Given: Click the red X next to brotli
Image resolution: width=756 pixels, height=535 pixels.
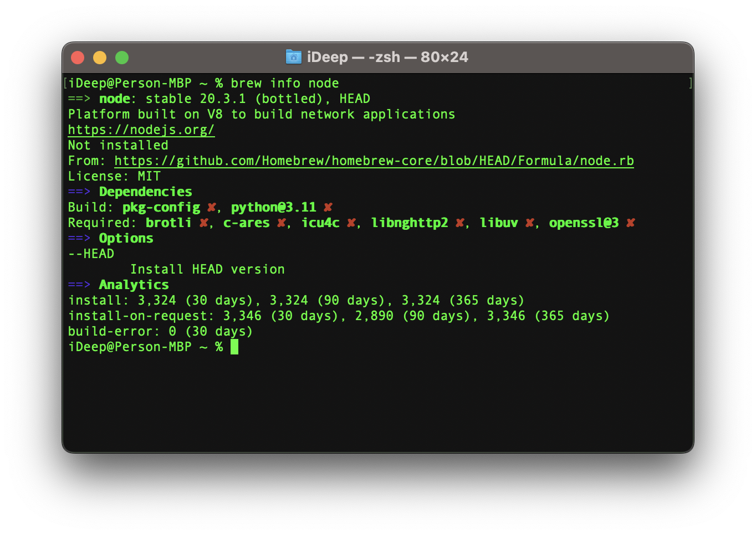Looking at the screenshot, I should (203, 223).
